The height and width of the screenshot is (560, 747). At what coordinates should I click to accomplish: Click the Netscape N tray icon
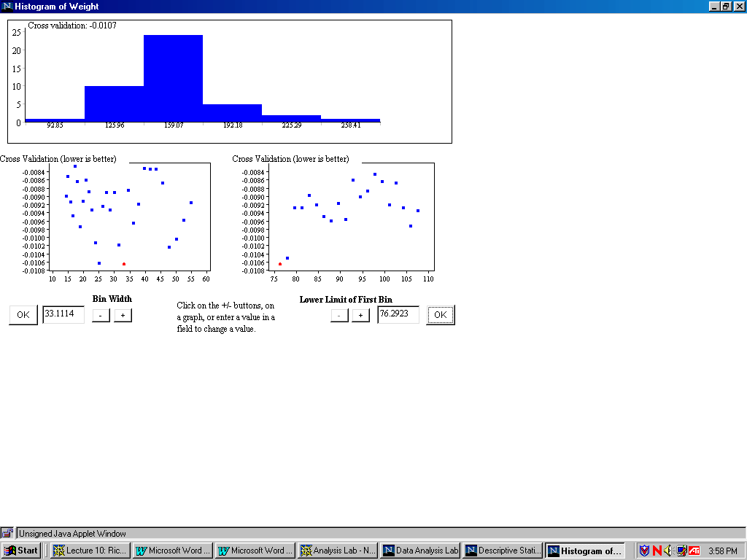(657, 551)
